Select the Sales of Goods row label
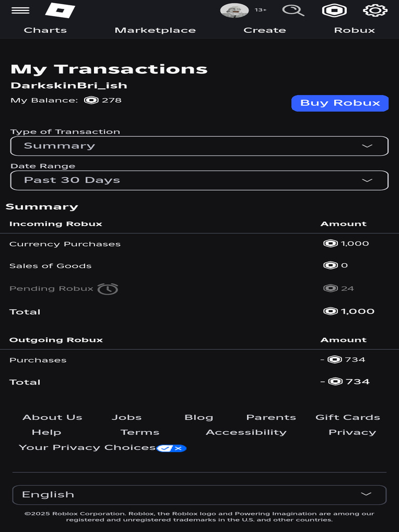The height and width of the screenshot is (532, 399). click(x=50, y=265)
